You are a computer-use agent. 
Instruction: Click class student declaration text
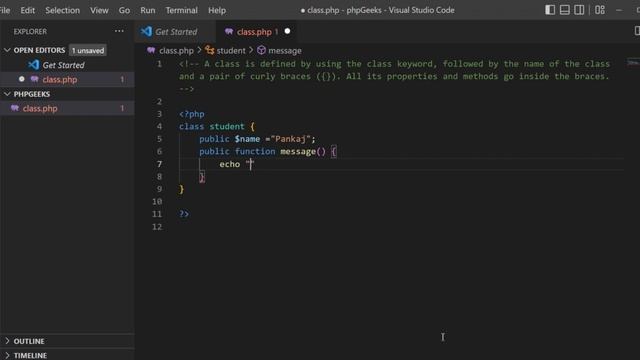click(211, 127)
